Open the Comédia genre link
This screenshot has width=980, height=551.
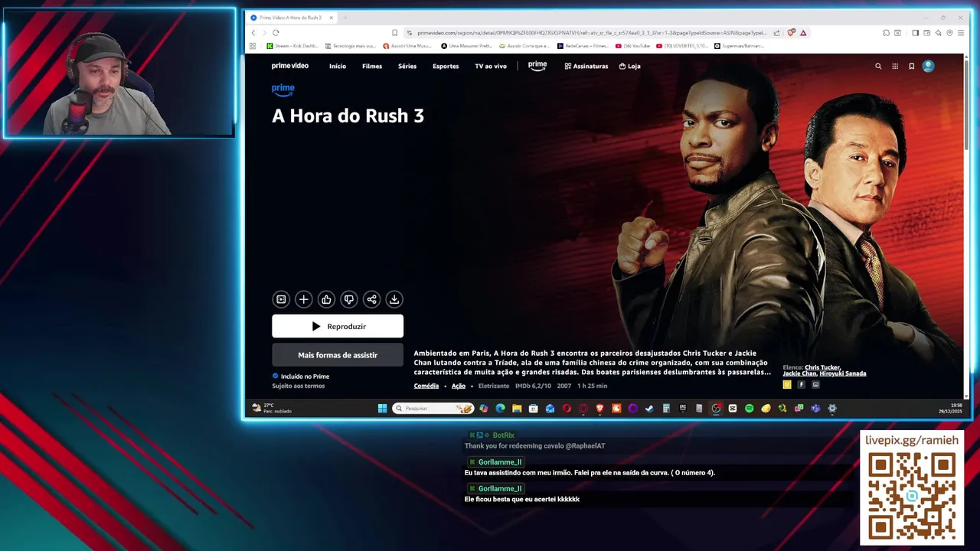pos(426,386)
